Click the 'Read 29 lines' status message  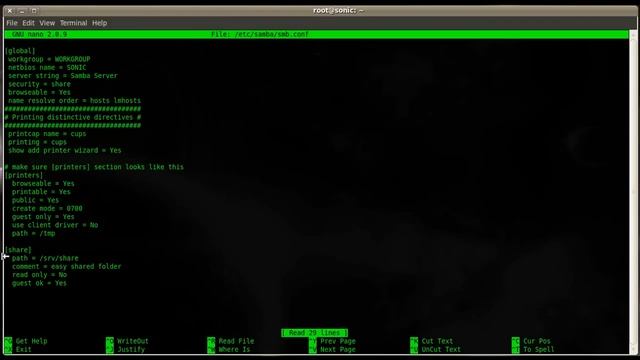(314, 333)
